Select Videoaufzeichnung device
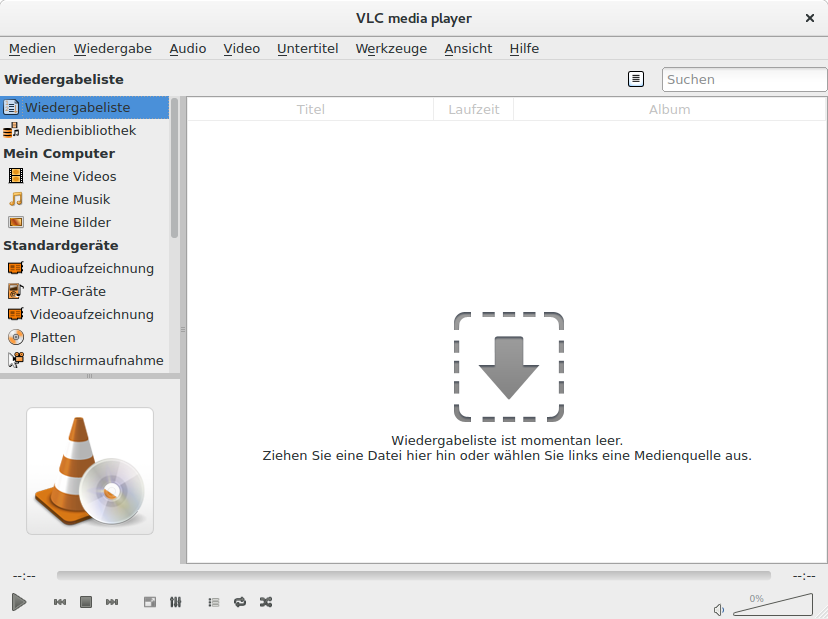The width and height of the screenshot is (828, 619). pyautogui.click(x=84, y=314)
